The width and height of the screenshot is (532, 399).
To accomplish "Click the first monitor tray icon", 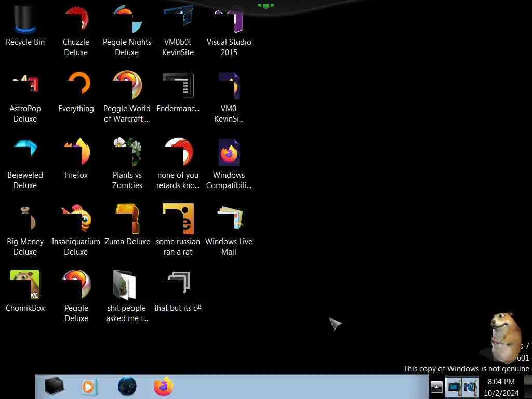I will 454,387.
